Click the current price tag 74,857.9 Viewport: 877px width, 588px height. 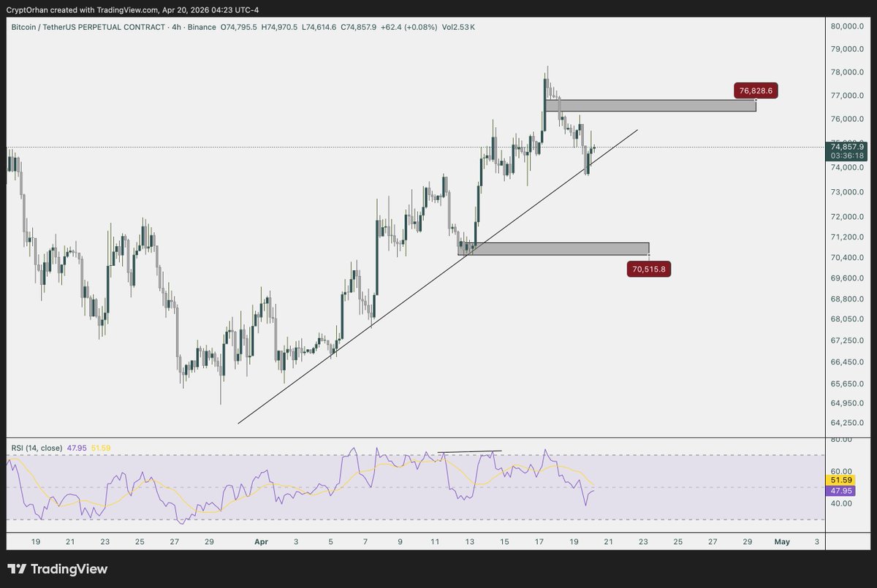848,146
